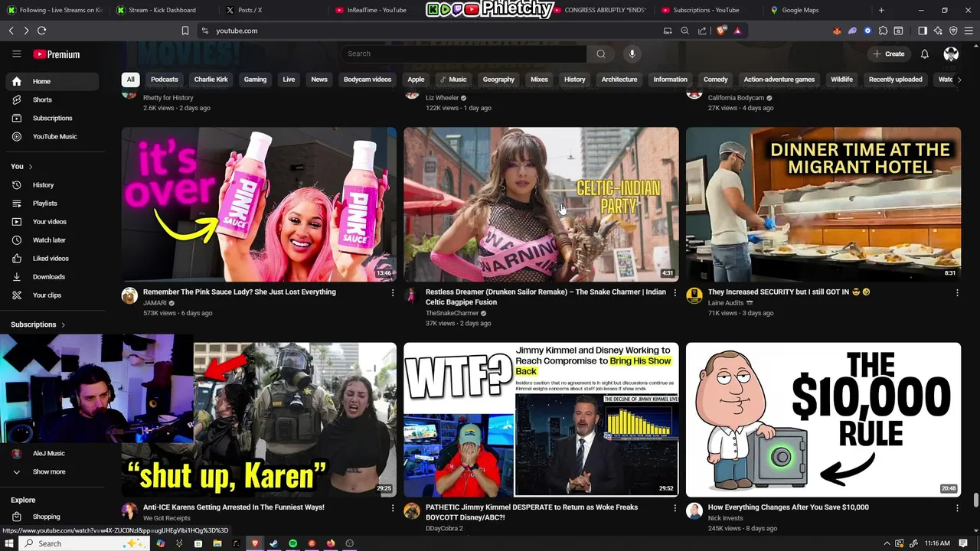This screenshot has width=980, height=551.
Task: Open the MetaMask fox extension
Action: click(837, 31)
